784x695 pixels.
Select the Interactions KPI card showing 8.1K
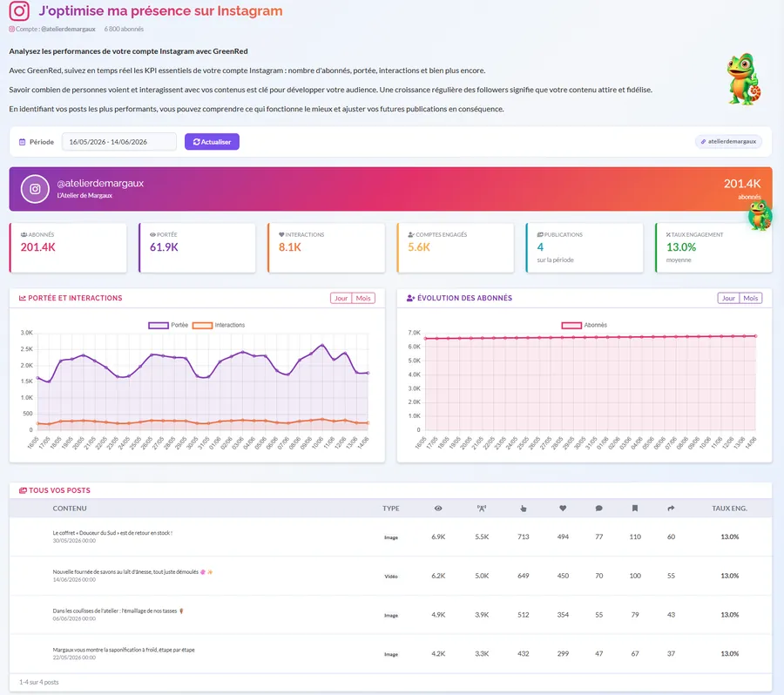click(x=326, y=247)
